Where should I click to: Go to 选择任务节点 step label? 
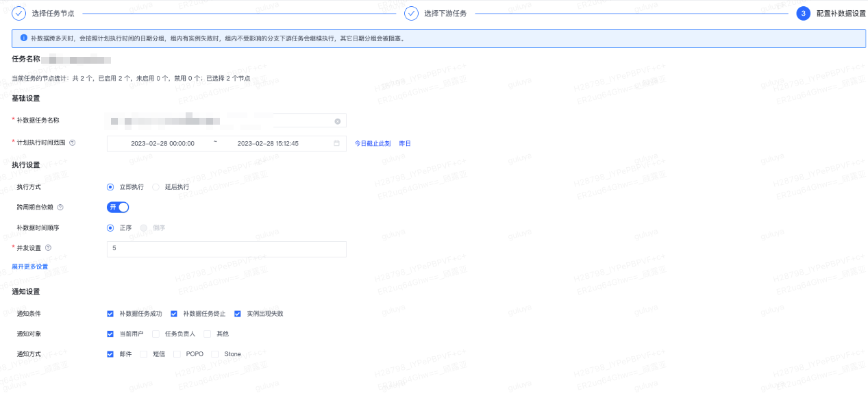53,13
